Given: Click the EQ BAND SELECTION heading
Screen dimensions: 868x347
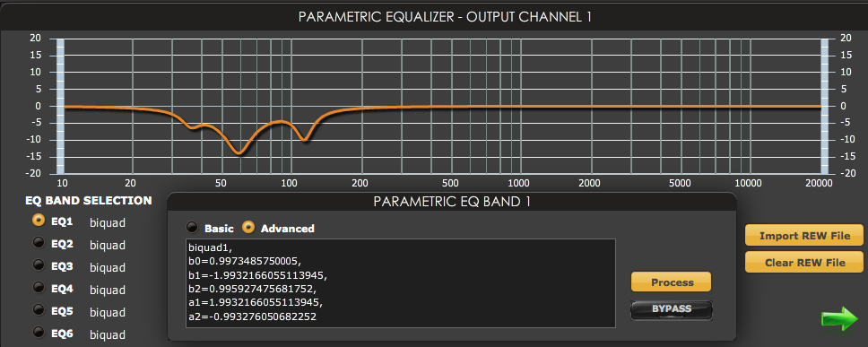Looking at the screenshot, I should pos(89,200).
